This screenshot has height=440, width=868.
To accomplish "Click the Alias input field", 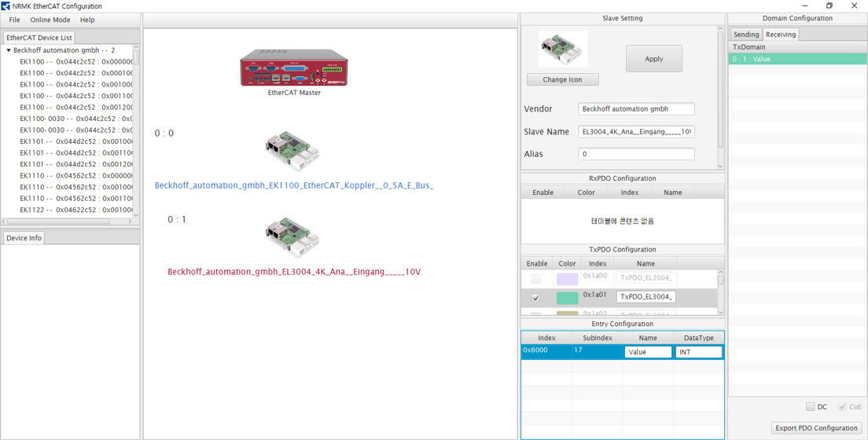I will tap(636, 154).
